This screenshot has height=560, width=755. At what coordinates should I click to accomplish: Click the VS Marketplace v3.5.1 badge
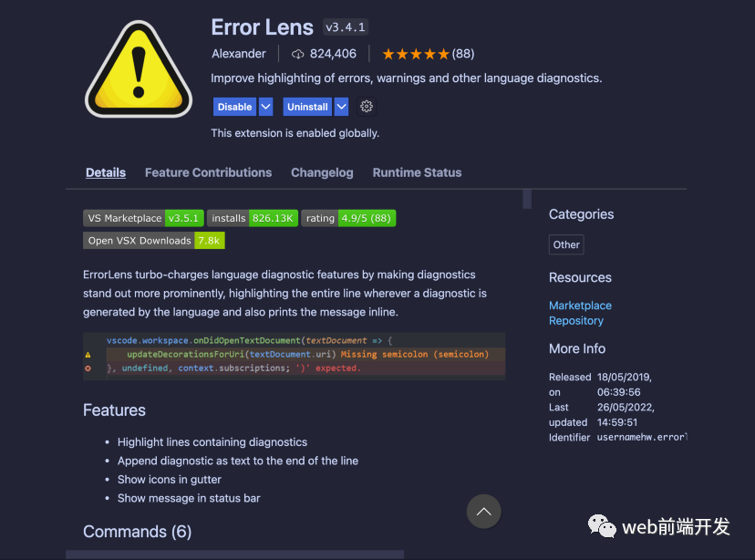click(x=143, y=218)
